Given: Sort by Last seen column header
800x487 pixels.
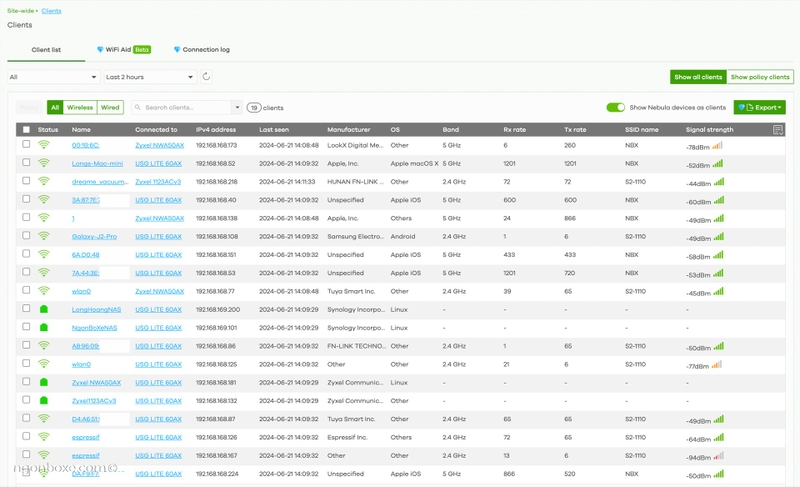Looking at the screenshot, I should click(273, 130).
